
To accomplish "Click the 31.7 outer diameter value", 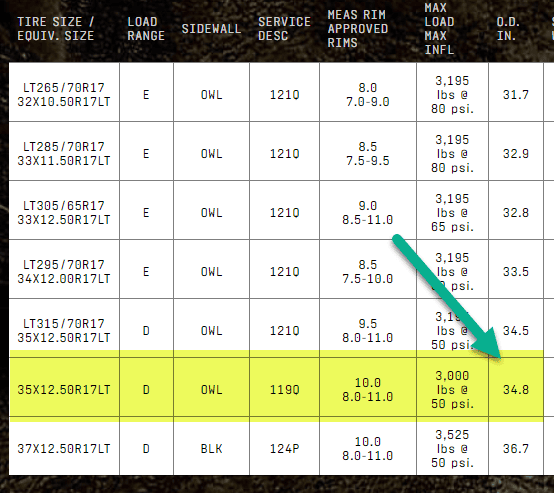I will coord(516,95).
